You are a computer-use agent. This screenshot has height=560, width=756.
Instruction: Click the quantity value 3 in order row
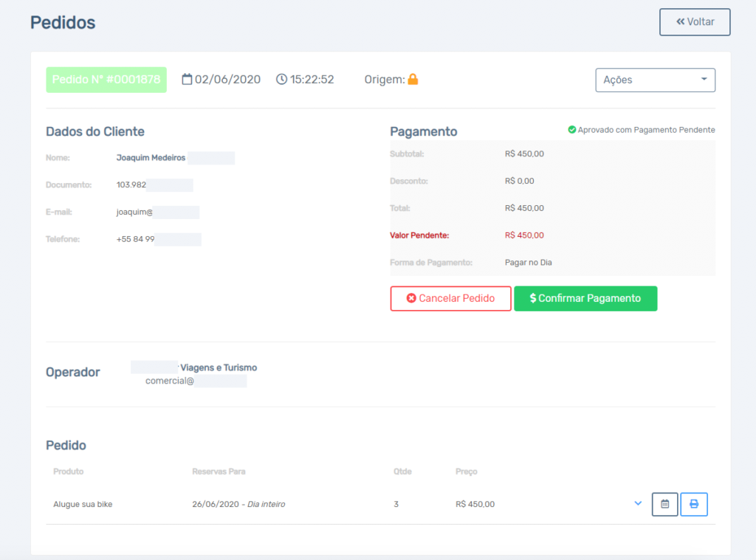click(396, 504)
